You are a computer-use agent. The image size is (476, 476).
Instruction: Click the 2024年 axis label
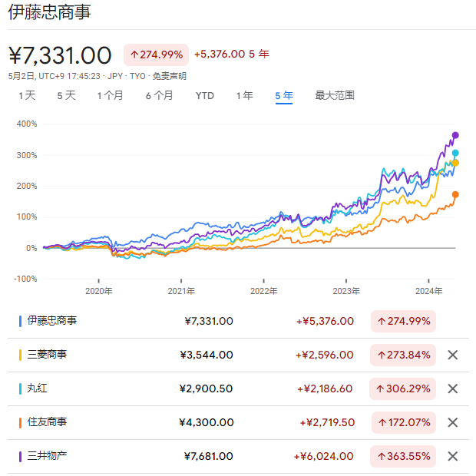[429, 291]
